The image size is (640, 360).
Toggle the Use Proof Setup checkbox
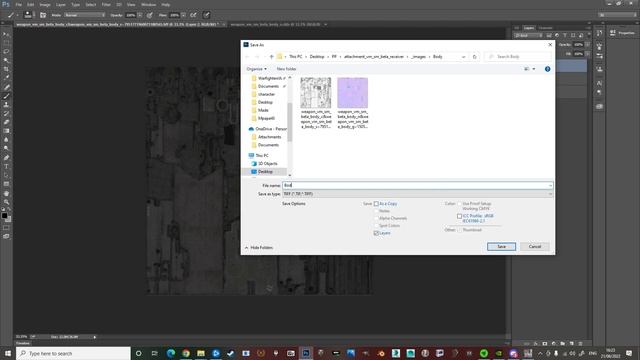459,204
